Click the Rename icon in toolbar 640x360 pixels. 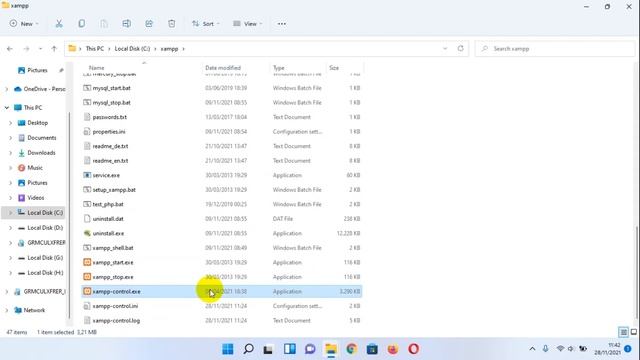click(x=127, y=24)
